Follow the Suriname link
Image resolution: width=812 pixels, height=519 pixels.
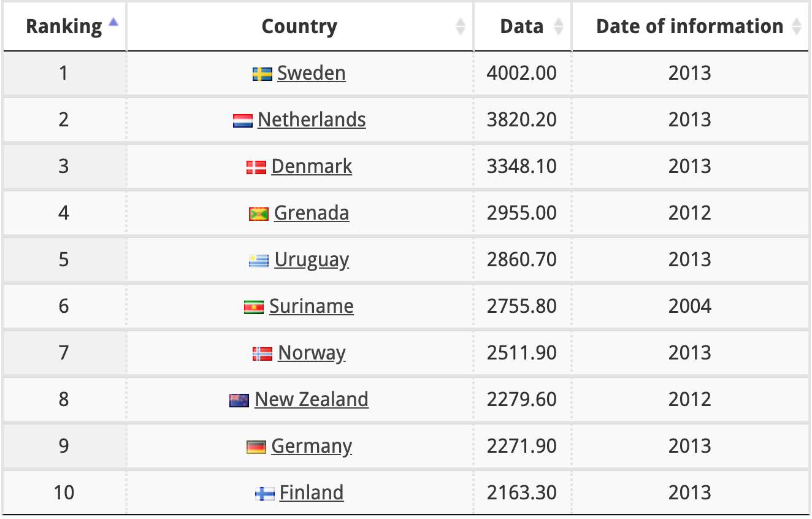point(312,306)
